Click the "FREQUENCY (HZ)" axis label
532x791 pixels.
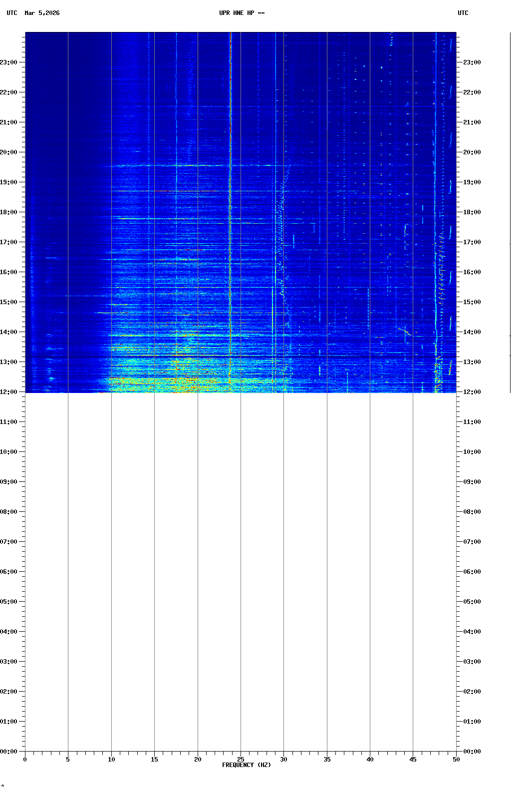point(246,765)
